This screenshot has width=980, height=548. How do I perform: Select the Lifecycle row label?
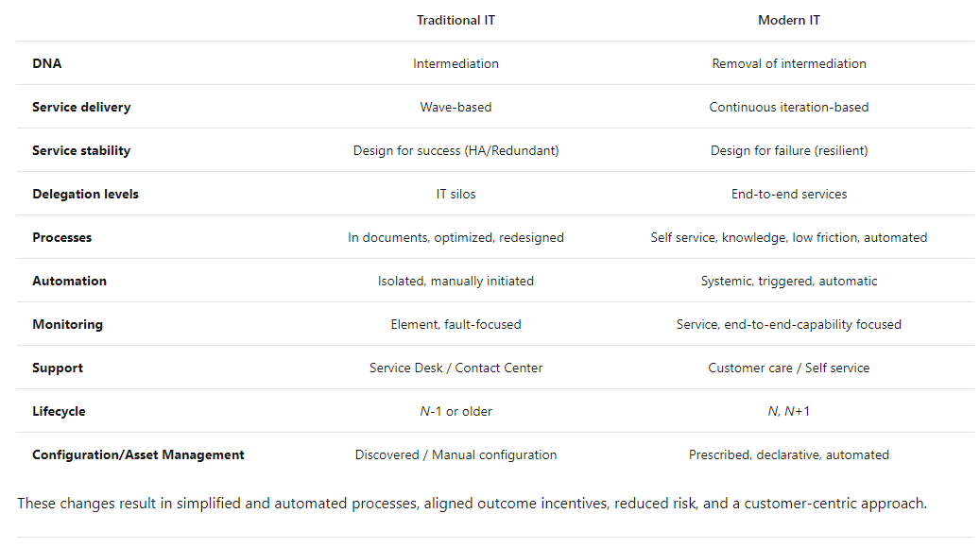click(59, 411)
